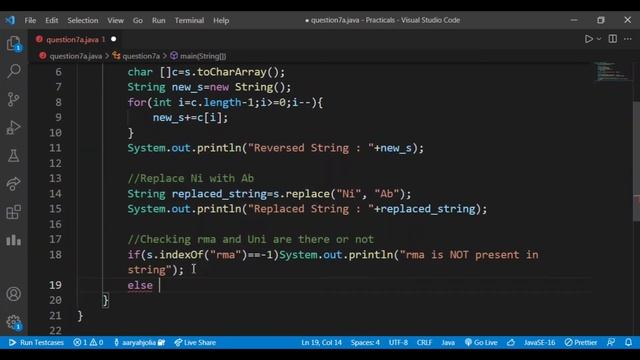Open the Run and Debug view

[13, 127]
